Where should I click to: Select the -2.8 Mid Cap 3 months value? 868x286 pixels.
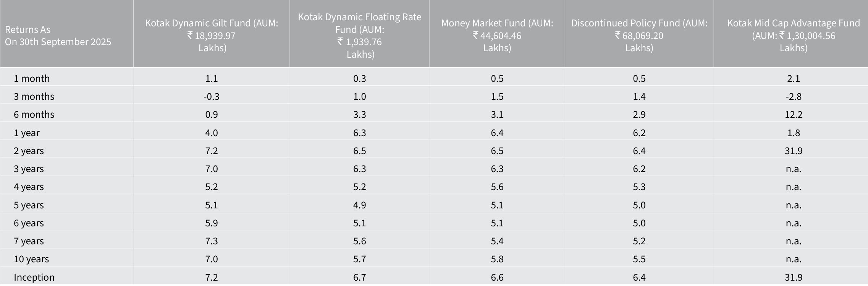793,96
